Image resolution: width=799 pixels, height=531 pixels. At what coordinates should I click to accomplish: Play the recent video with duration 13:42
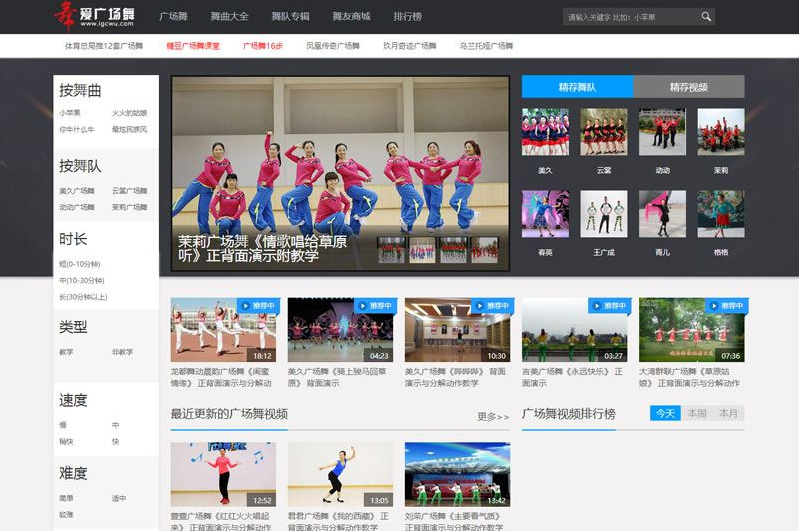point(458,474)
